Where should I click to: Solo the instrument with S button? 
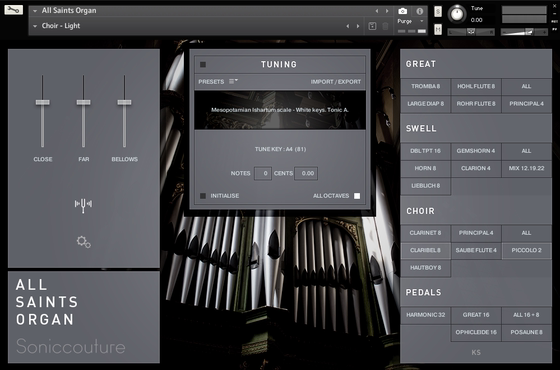click(x=438, y=12)
